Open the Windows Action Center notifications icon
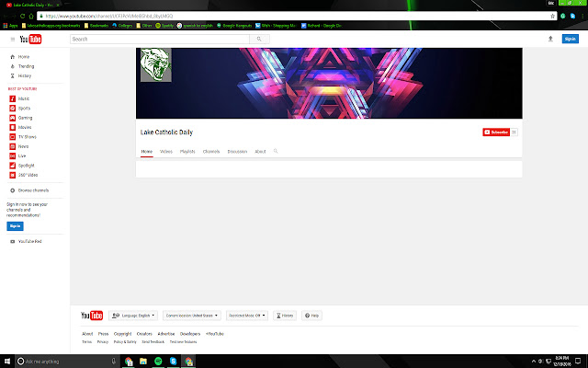This screenshot has width=588, height=368. click(578, 362)
